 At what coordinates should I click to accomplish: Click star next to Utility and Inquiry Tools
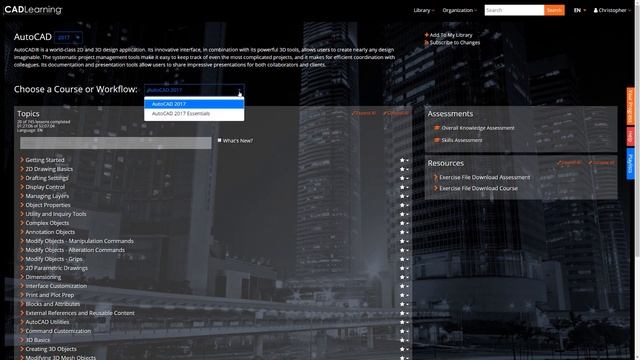(402, 214)
